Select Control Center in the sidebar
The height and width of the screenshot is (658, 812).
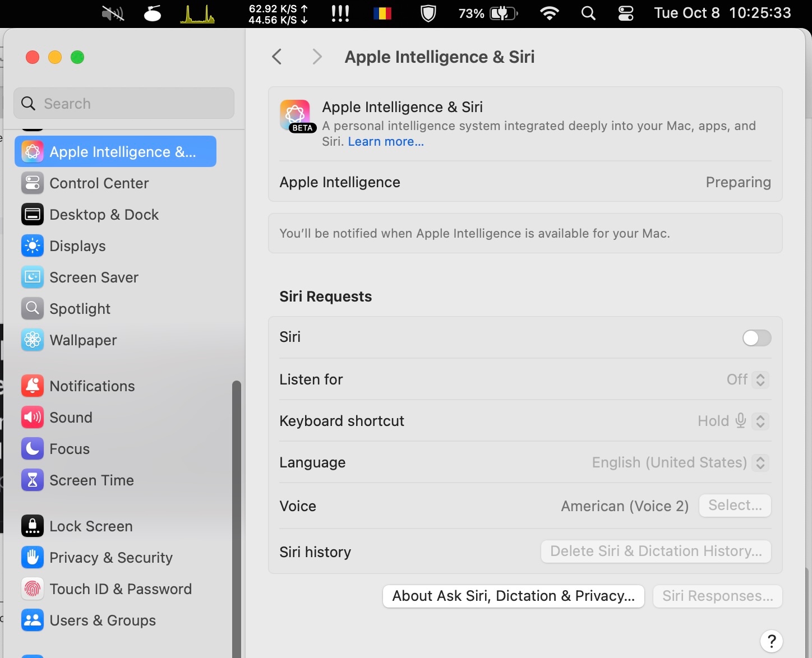[x=116, y=183]
